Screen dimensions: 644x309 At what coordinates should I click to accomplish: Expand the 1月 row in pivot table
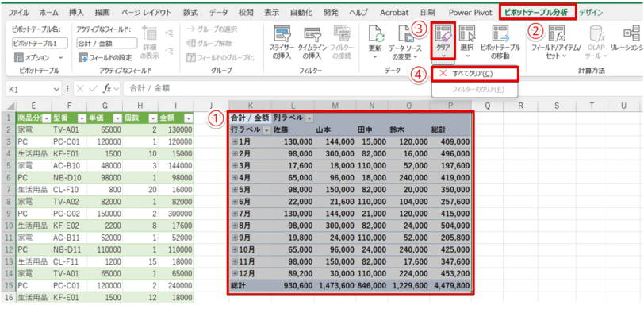(235, 141)
